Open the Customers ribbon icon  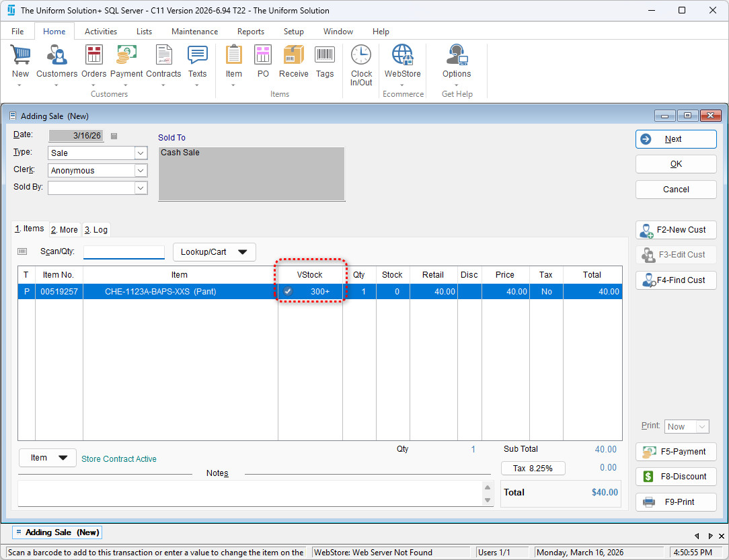pos(56,56)
